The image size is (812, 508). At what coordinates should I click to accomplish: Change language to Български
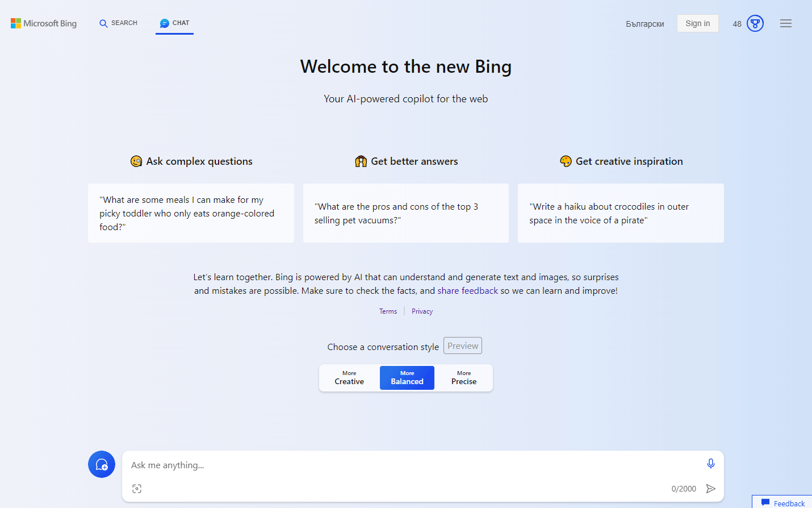tap(644, 24)
